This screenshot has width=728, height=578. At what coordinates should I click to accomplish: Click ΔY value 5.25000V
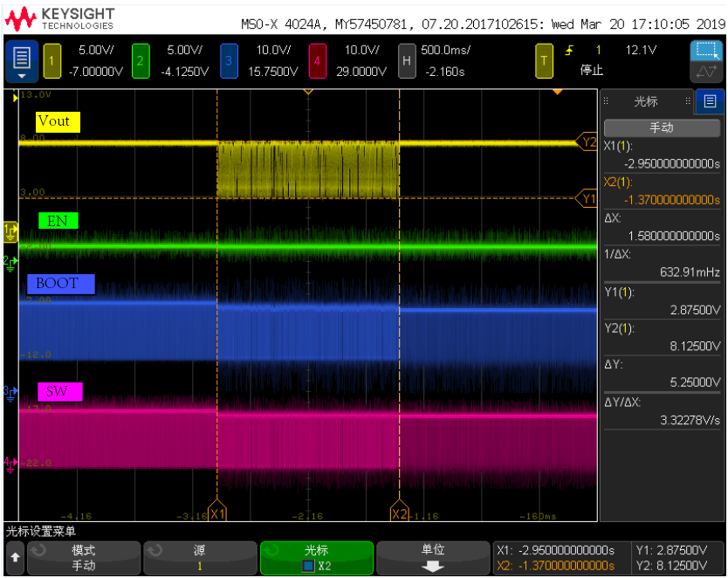[695, 382]
